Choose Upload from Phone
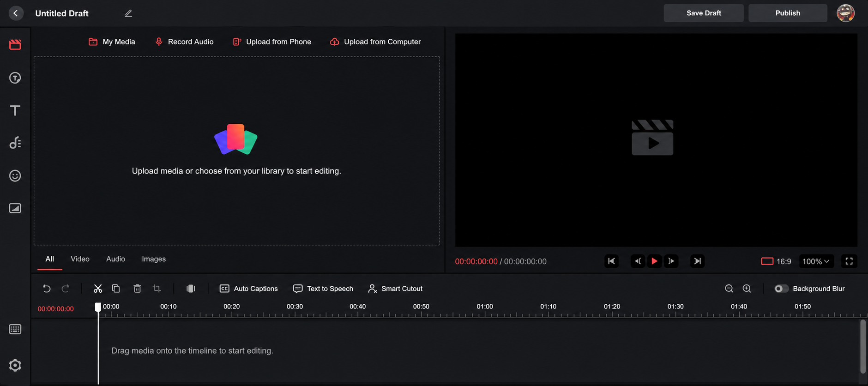 tap(272, 42)
